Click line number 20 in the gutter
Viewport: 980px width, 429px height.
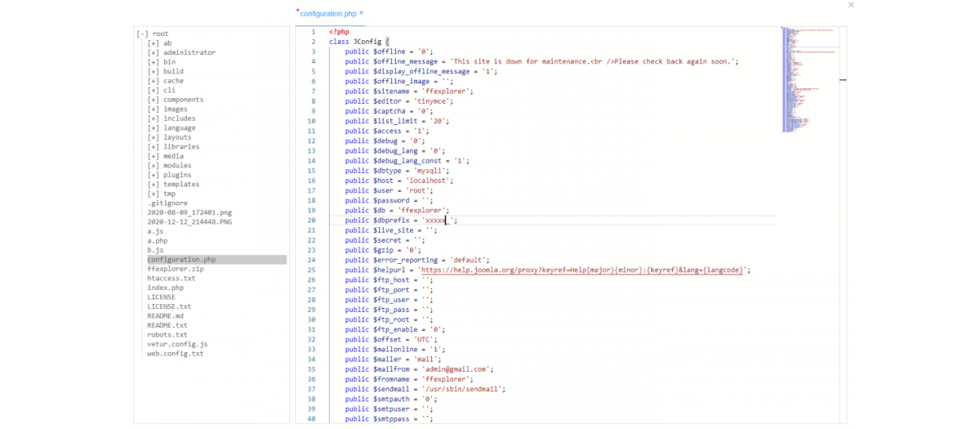pos(311,221)
